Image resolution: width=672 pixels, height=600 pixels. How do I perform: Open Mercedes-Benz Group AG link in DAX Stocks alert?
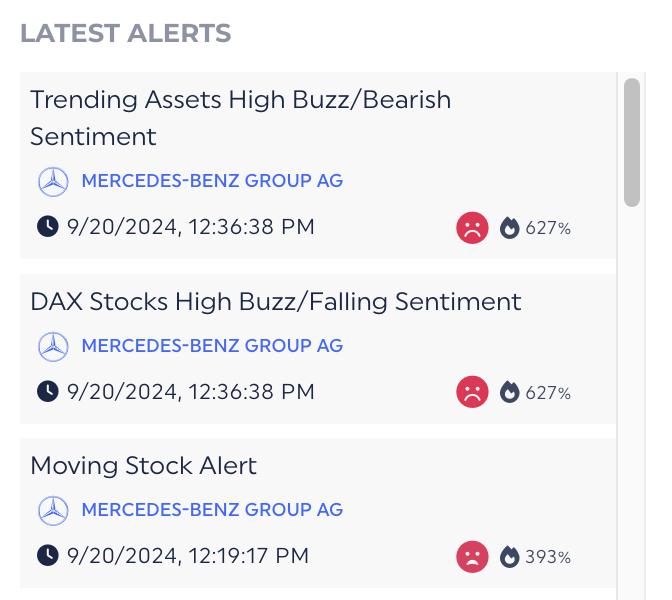tap(212, 346)
